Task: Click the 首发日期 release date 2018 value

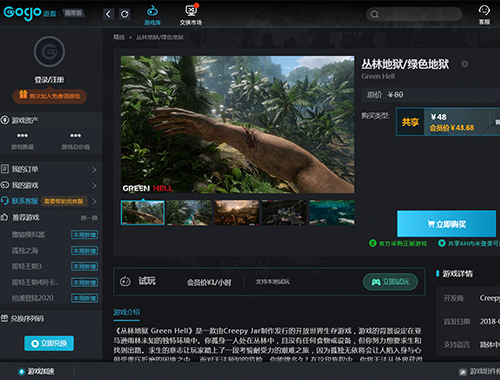Action: tap(490, 322)
